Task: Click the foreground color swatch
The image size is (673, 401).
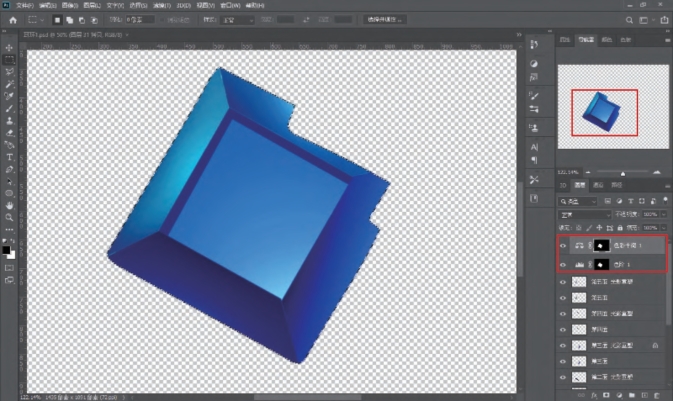Action: 6,250
